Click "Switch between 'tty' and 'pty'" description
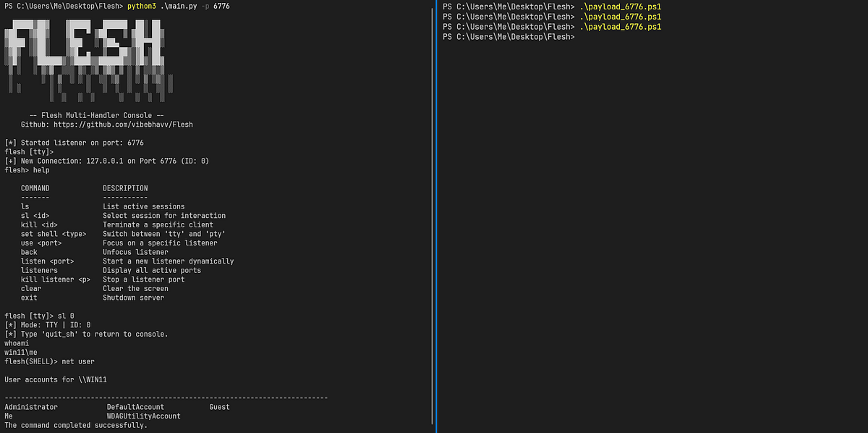This screenshot has width=868, height=433. [x=164, y=234]
